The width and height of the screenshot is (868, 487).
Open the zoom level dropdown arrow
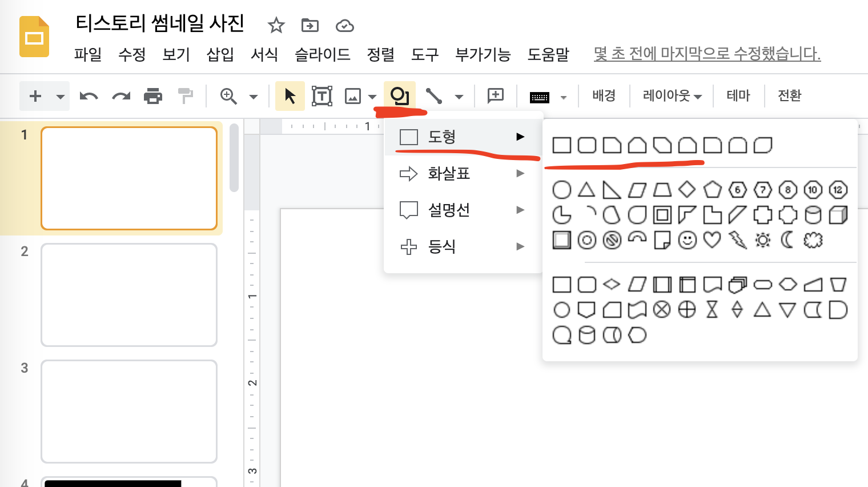(254, 97)
